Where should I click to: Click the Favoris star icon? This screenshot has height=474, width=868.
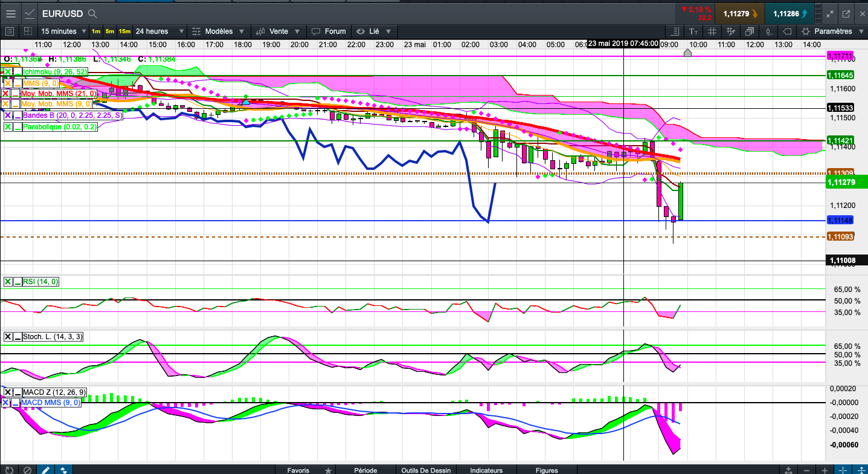click(x=328, y=470)
